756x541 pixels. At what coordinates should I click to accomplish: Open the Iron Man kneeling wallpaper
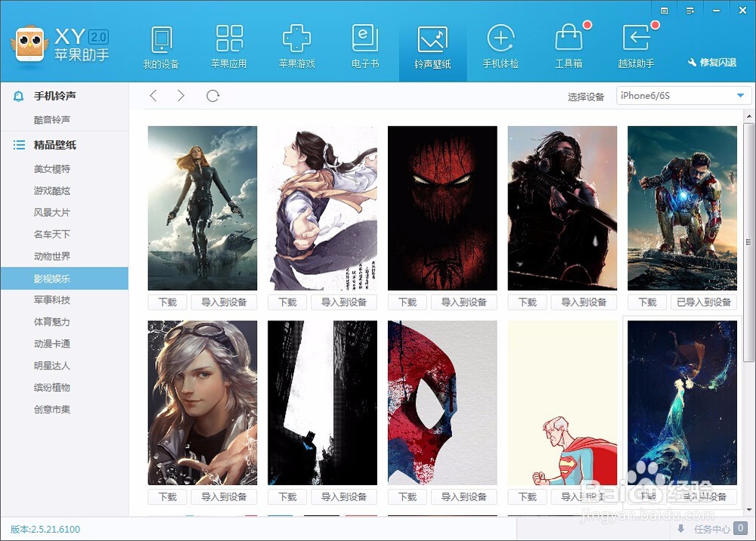coord(682,208)
